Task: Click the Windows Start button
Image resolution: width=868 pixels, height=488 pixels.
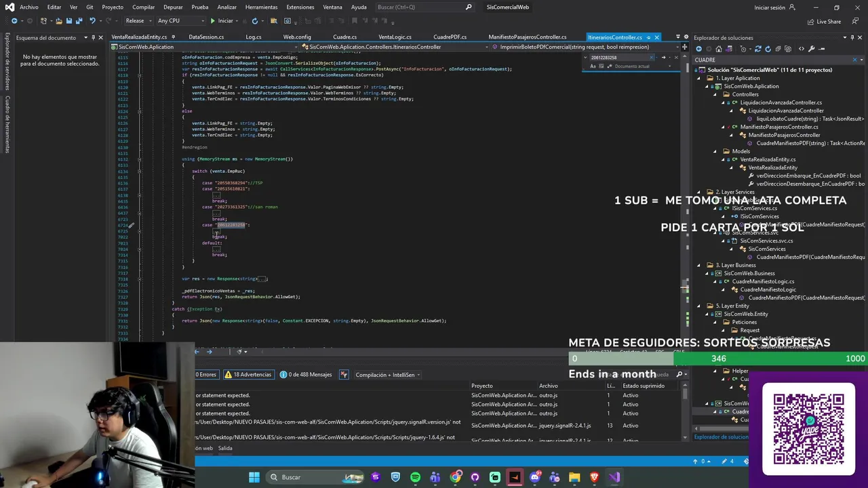Action: 254,477
